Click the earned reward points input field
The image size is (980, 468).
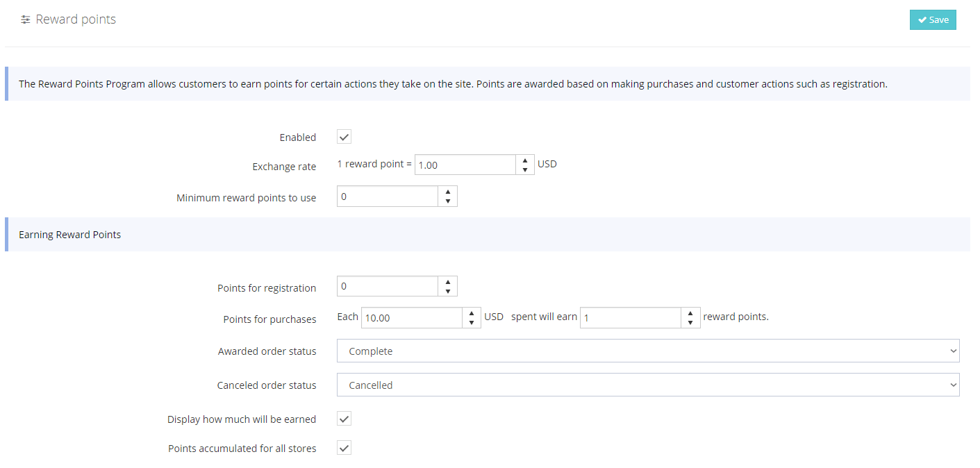(x=631, y=317)
